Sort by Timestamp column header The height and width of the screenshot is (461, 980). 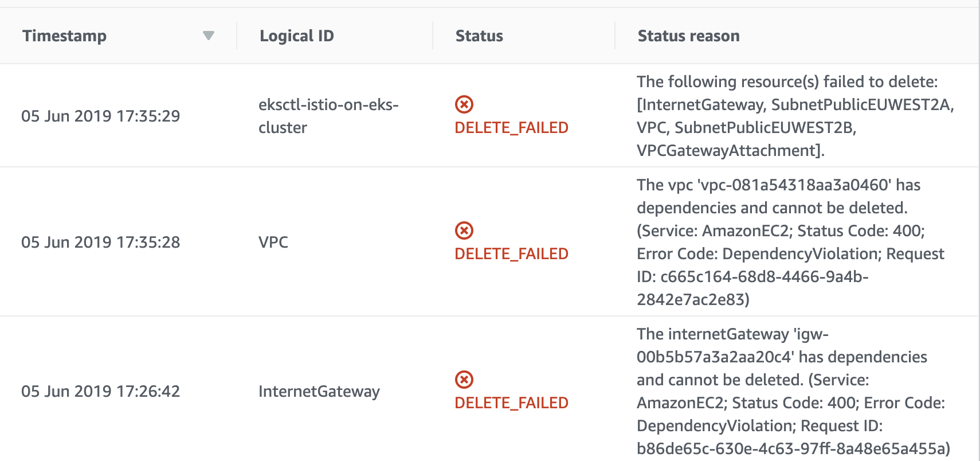coord(64,36)
